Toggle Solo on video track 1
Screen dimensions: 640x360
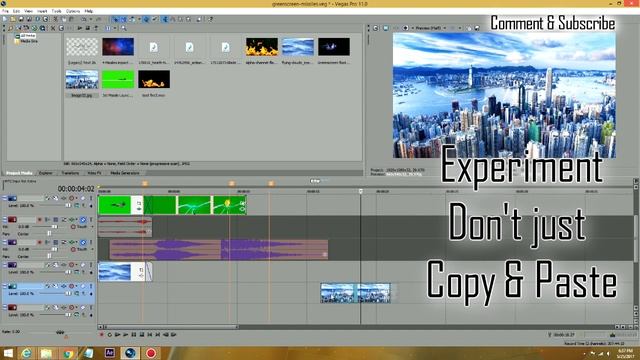91,198
